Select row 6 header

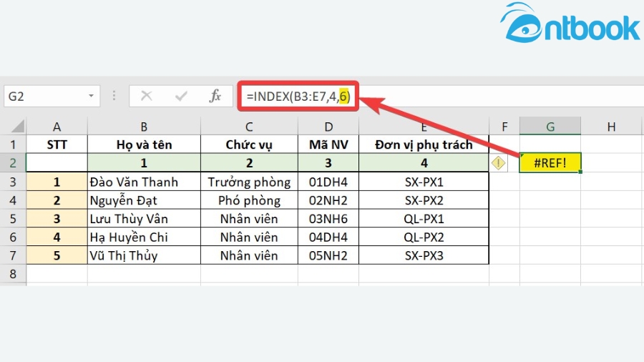point(13,237)
